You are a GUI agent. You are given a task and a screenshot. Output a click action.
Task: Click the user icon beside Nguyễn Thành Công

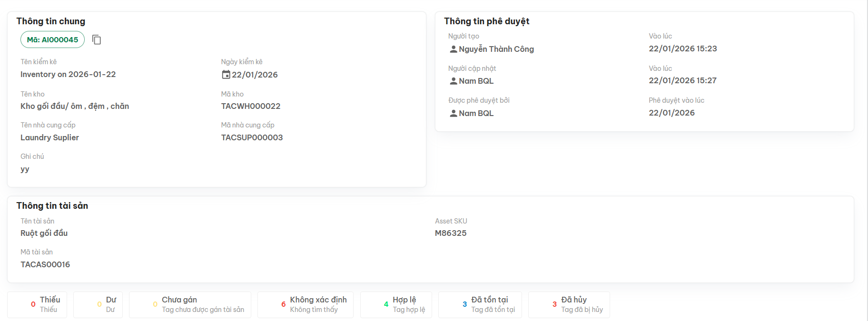coord(454,49)
